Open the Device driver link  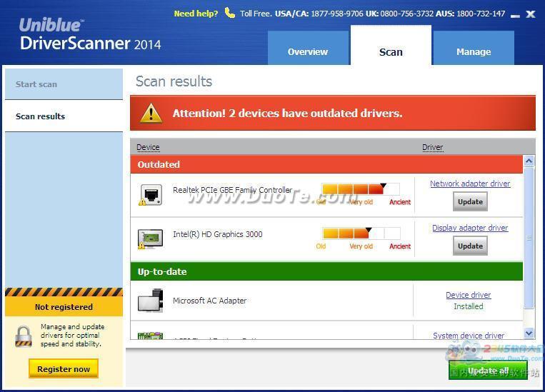click(468, 295)
